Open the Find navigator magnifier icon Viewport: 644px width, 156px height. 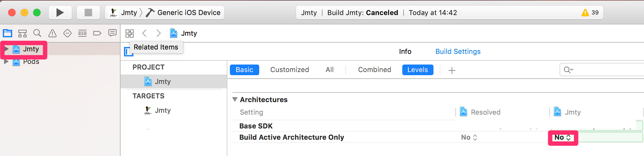pos(37,33)
